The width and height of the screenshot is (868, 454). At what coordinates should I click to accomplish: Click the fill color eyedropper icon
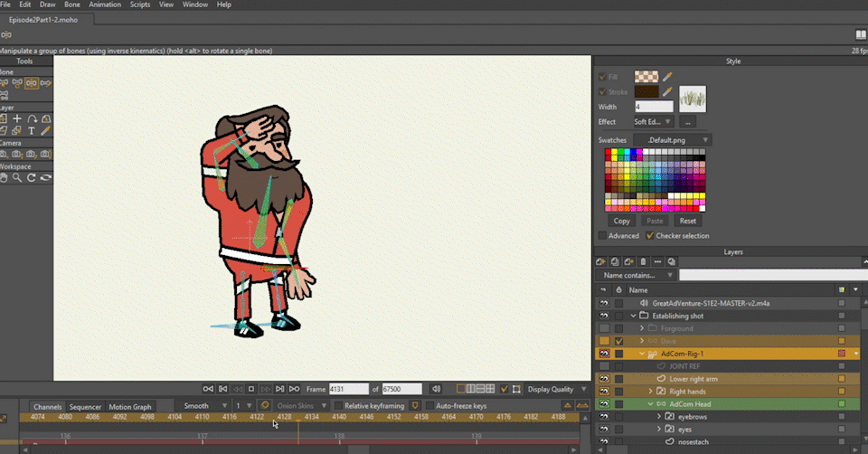667,76
